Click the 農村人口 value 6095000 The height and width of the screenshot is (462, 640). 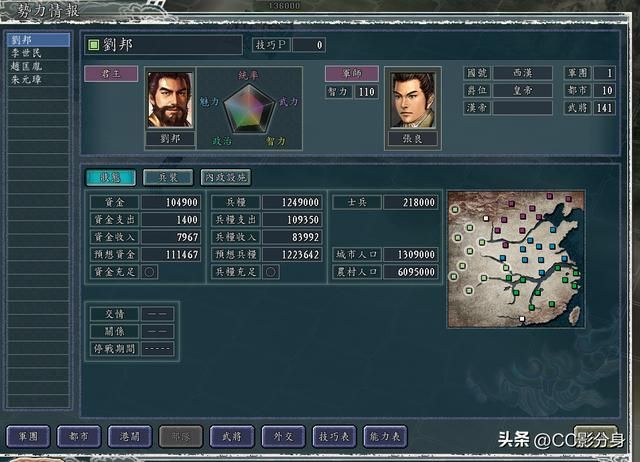pyautogui.click(x=411, y=272)
